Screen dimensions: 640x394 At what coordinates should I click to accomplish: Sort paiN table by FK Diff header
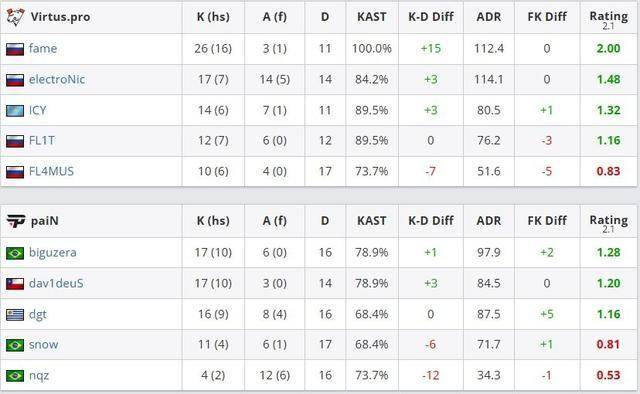click(x=547, y=220)
